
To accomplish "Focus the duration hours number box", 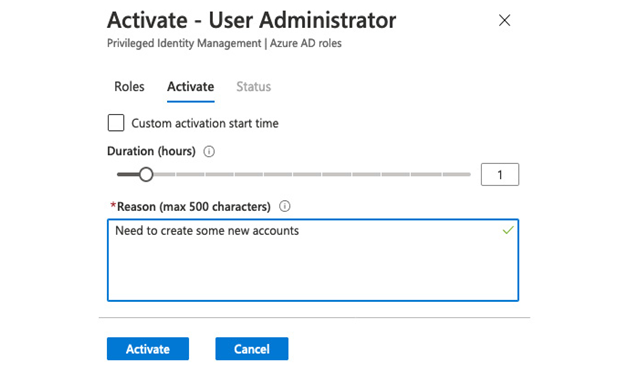I will [500, 175].
